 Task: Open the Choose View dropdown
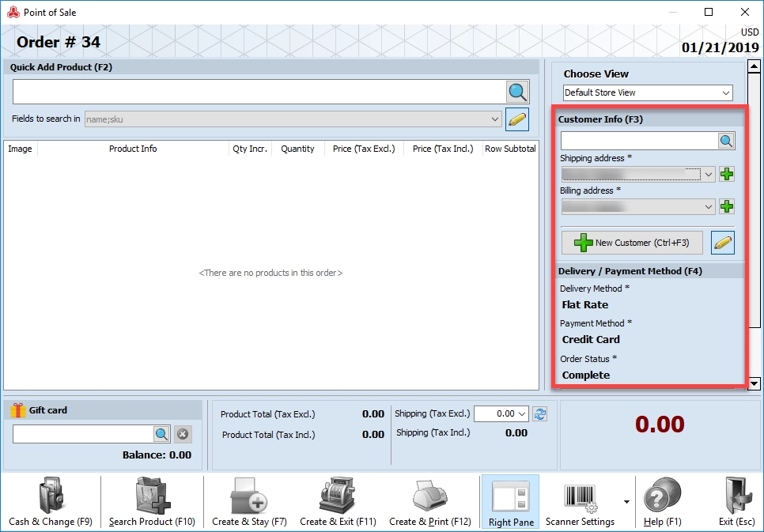648,92
